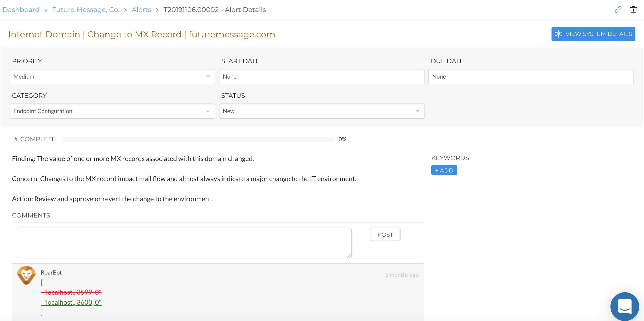
Task: Click the RoarBot lion avatar
Action: (26, 275)
